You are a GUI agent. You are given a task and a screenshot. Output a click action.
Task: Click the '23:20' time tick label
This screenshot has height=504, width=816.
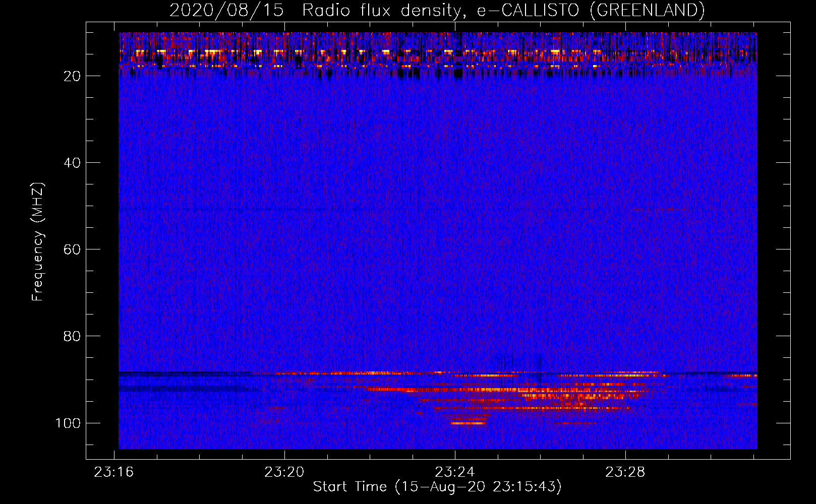coord(284,472)
